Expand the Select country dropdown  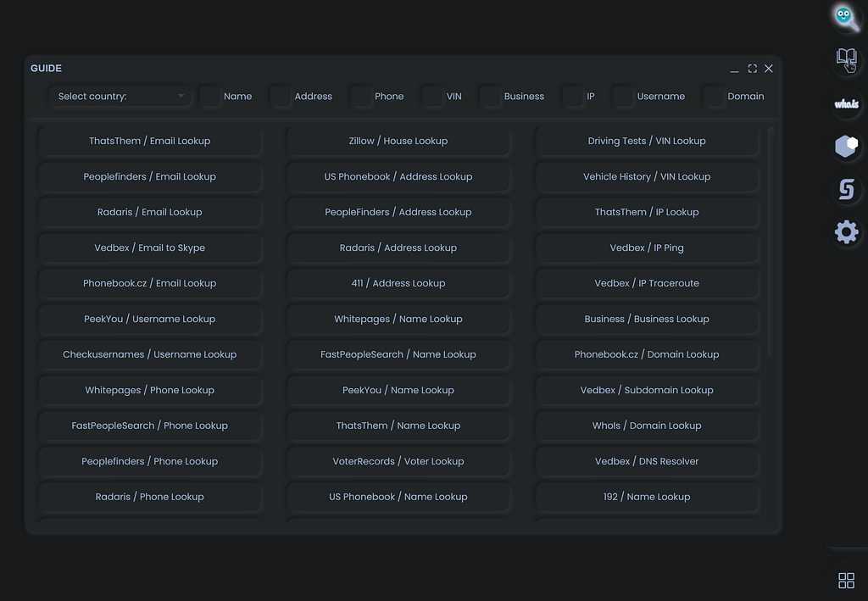120,97
